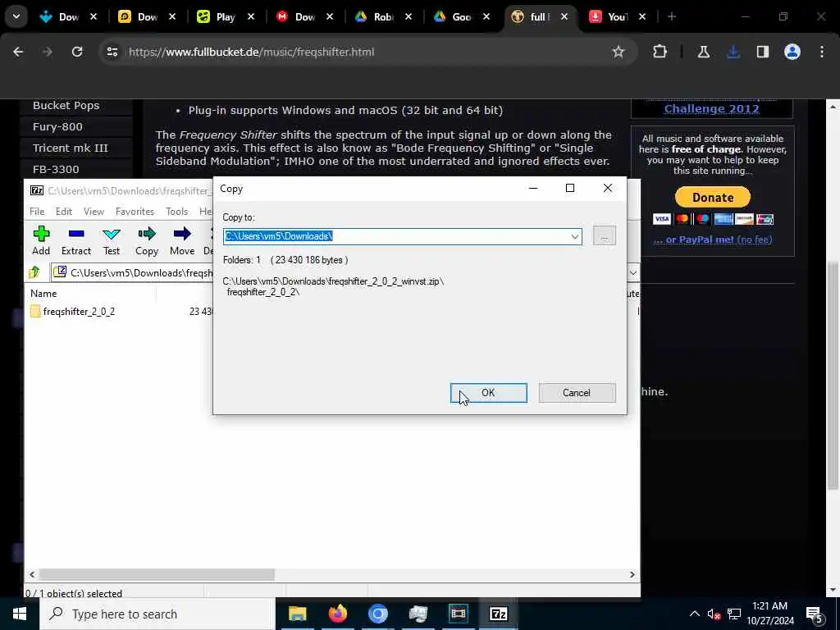The height and width of the screenshot is (630, 840).
Task: Open the Challenge 2012 link
Action: (711, 109)
